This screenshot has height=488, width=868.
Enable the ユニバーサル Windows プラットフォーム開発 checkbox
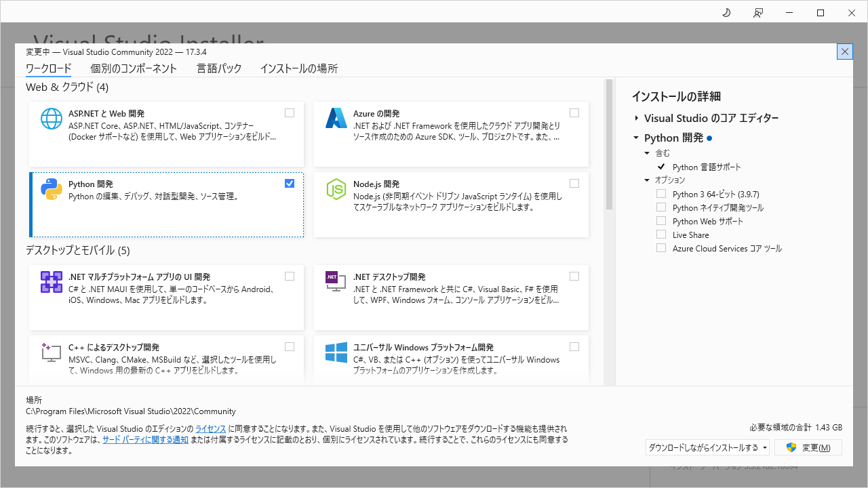point(574,347)
